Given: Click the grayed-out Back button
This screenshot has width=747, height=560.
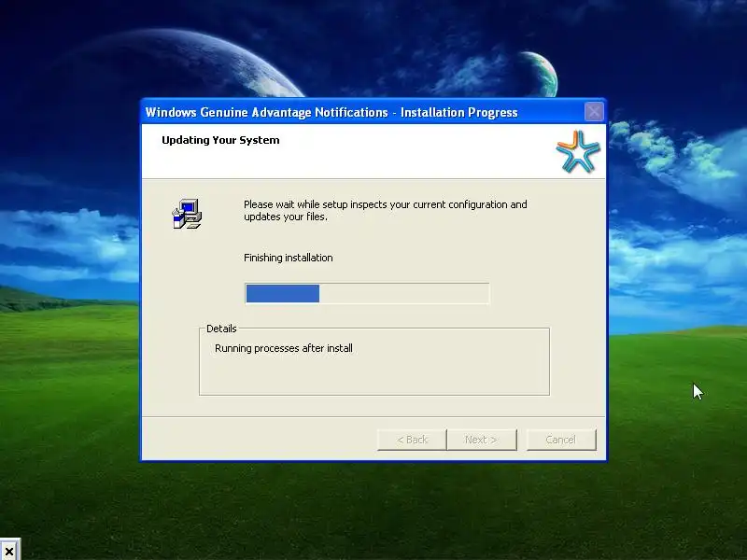Looking at the screenshot, I should coord(412,440).
